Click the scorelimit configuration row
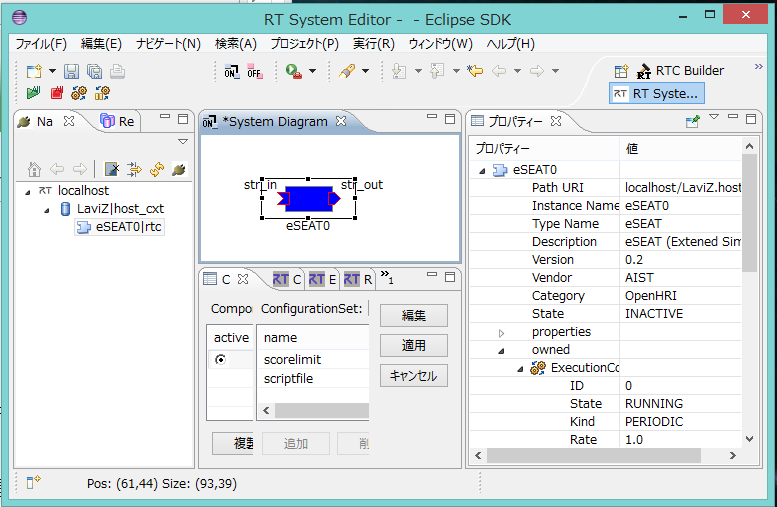 coord(313,359)
